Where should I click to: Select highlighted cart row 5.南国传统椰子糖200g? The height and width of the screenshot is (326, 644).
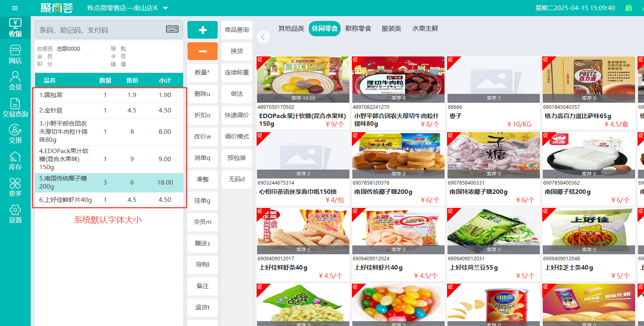click(x=109, y=183)
